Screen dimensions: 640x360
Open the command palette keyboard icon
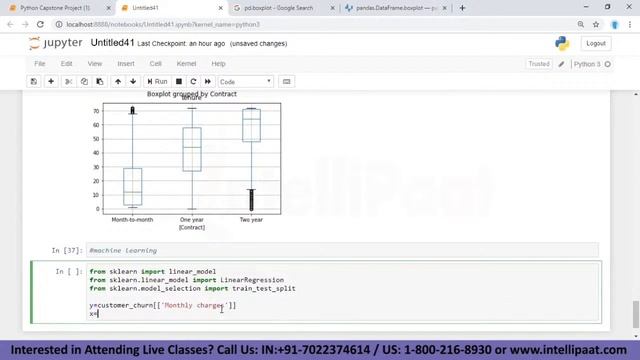coord(287,82)
